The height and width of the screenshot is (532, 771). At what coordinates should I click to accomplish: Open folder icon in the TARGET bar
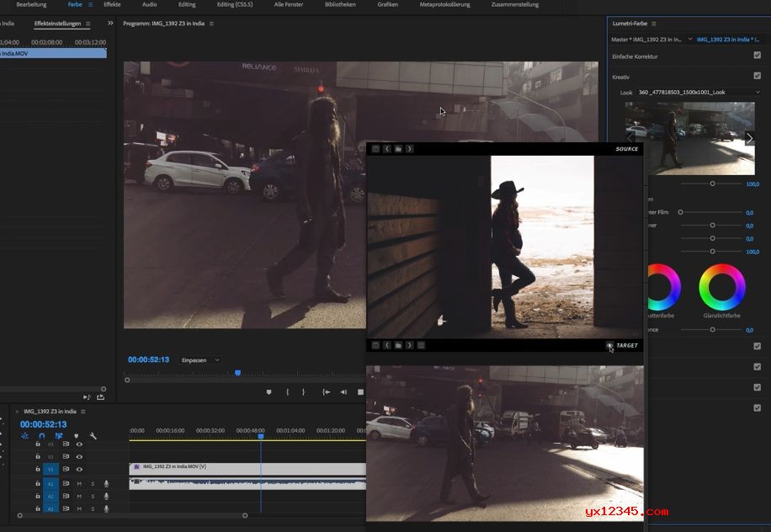coord(398,345)
